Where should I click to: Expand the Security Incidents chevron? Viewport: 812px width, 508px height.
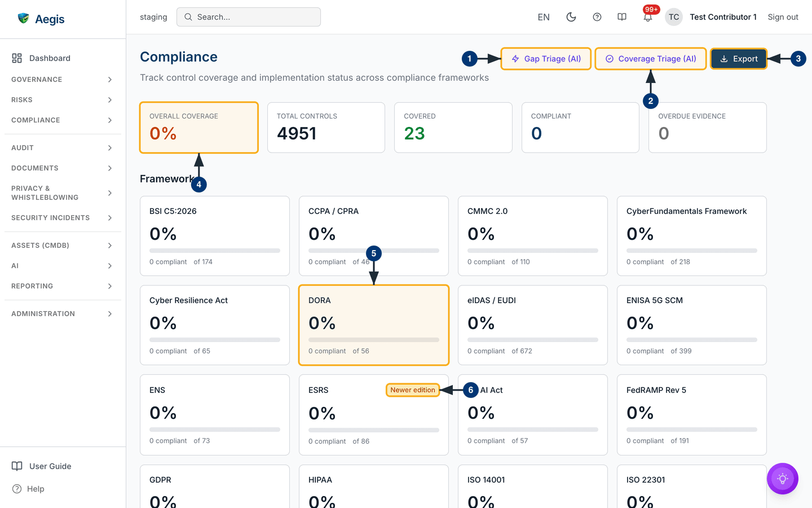[110, 218]
